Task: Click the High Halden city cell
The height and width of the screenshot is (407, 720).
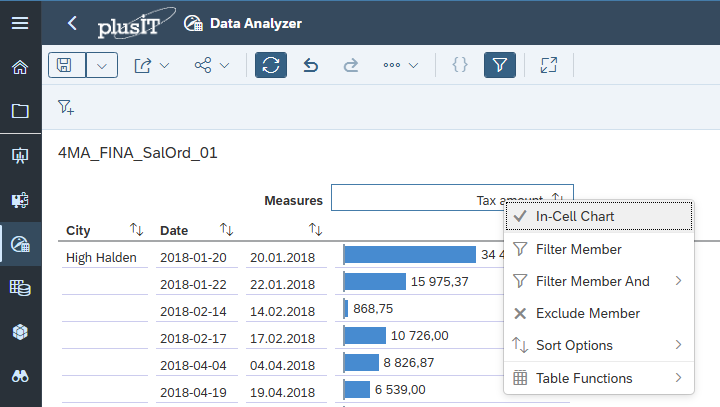Action: tap(103, 258)
